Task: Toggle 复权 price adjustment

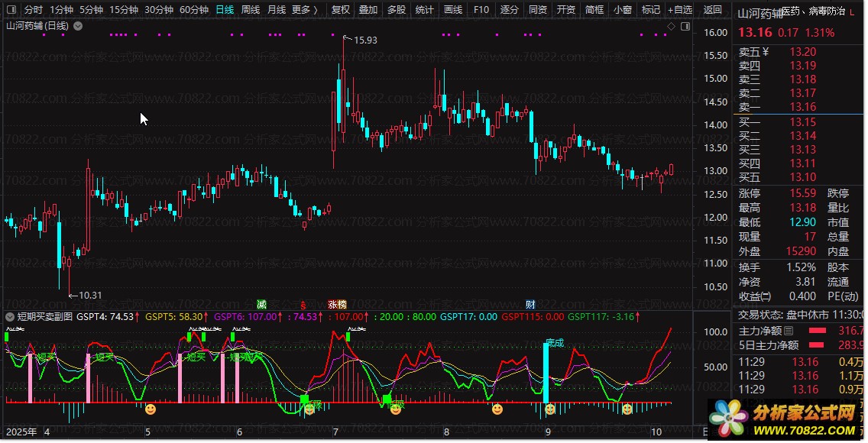Action: tap(341, 10)
